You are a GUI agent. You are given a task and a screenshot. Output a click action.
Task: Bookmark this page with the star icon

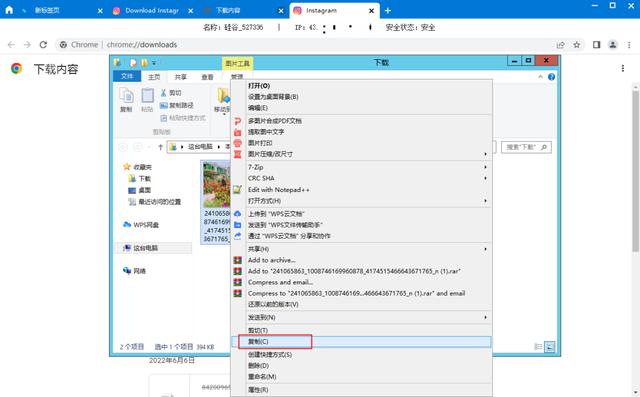(576, 44)
